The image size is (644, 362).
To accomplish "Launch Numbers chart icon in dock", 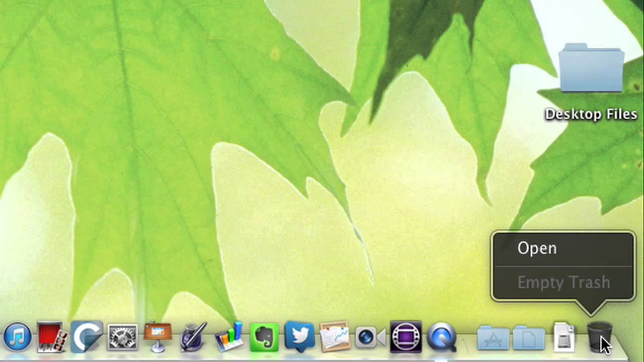I will pyautogui.click(x=229, y=337).
